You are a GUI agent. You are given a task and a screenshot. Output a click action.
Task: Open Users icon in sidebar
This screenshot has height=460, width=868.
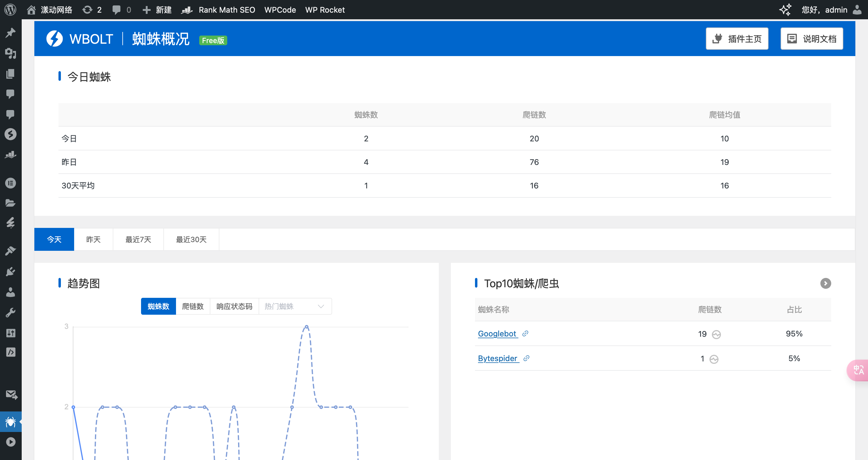tap(11, 292)
